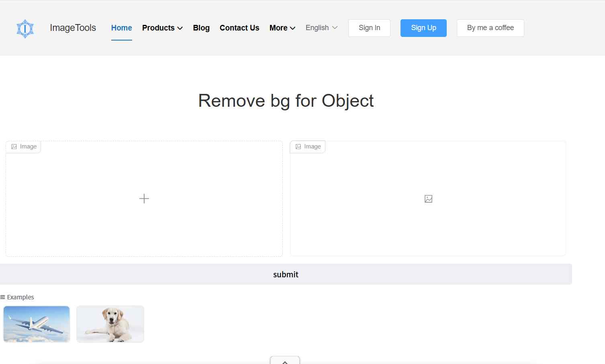Select the dog example thumbnail
The width and height of the screenshot is (605, 364).
[x=110, y=324]
